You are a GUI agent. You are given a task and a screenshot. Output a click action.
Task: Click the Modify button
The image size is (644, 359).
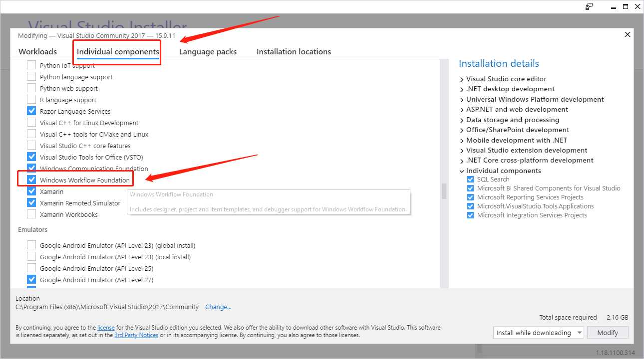tap(608, 333)
